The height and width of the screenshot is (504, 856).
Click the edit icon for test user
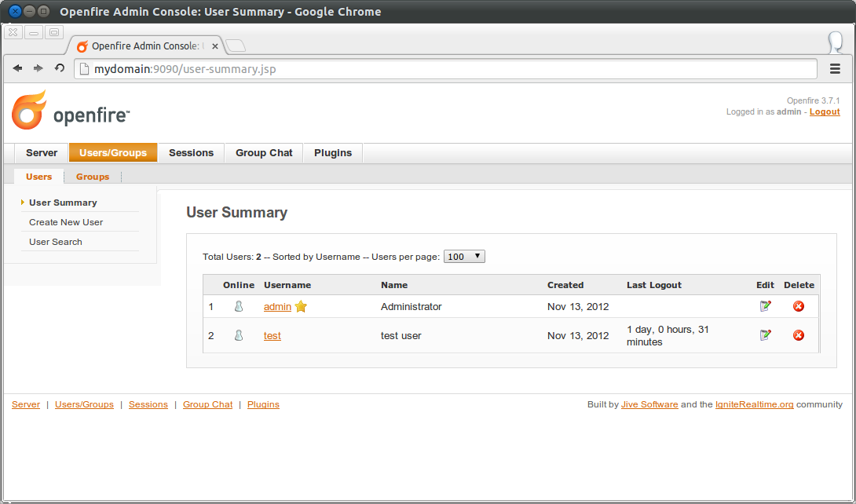[x=766, y=335]
